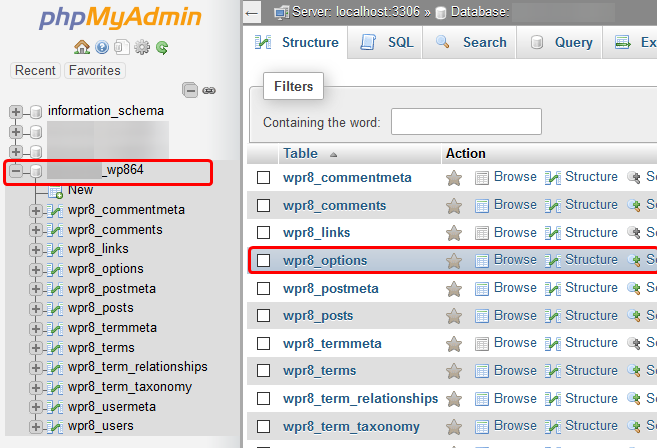Browse the wpr8_commentmeta table
Viewport: 657px width, 448px height.
(506, 177)
